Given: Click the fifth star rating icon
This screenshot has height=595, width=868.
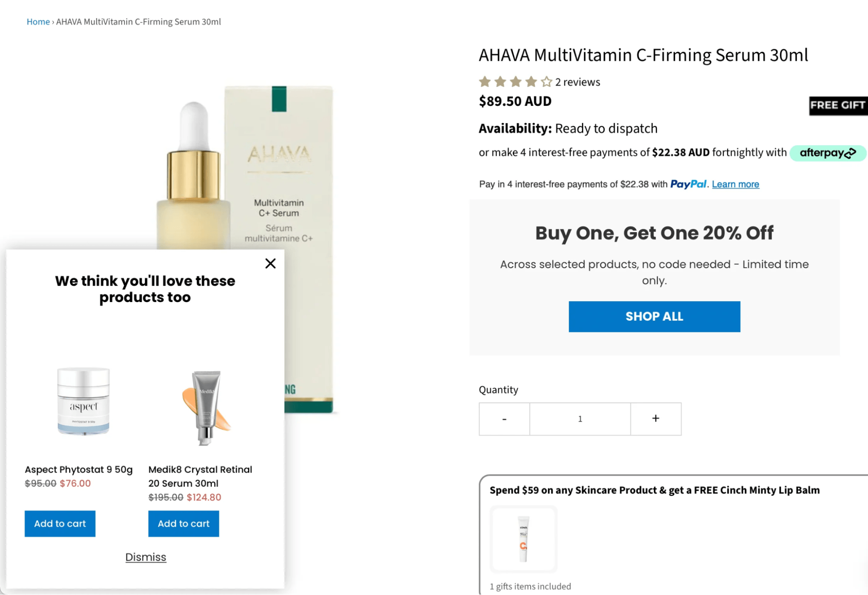Looking at the screenshot, I should point(545,81).
